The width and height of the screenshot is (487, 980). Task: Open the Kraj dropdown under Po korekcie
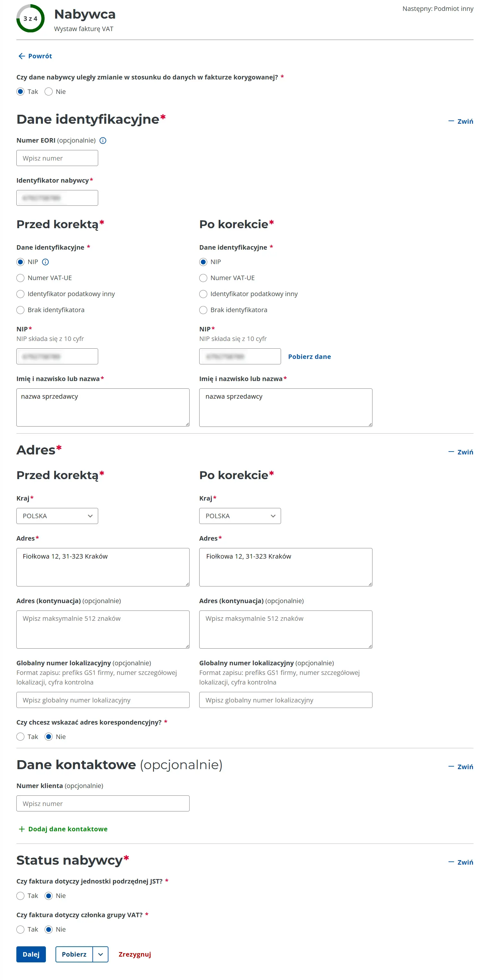240,516
